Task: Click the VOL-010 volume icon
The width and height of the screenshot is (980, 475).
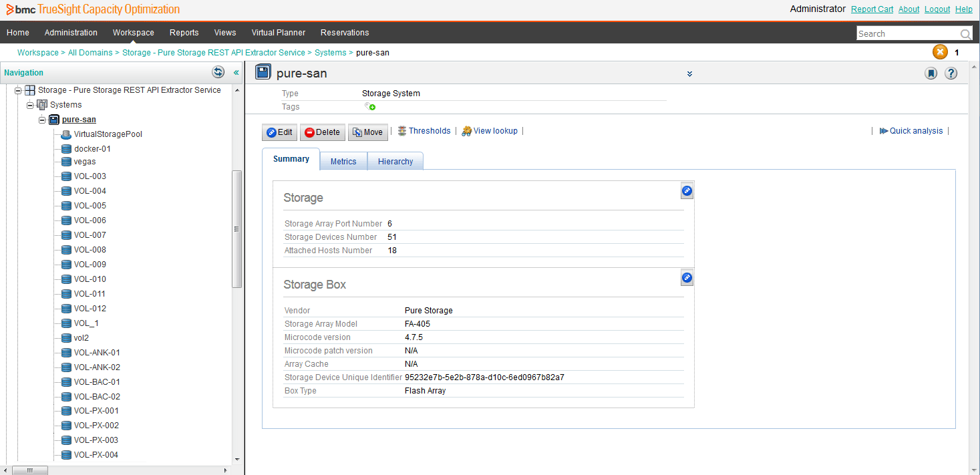Action: pyautogui.click(x=66, y=279)
